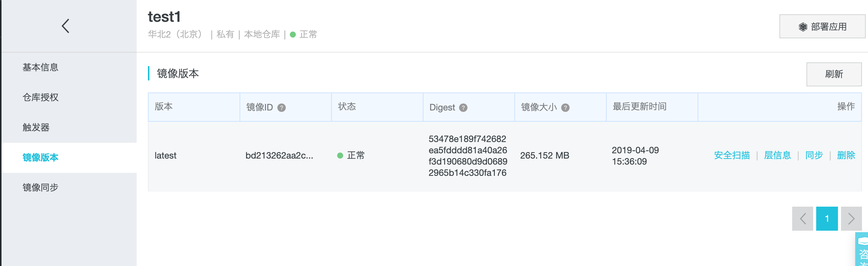Open 层信息 for latest image
Image resolution: width=868 pixels, height=266 pixels.
click(x=777, y=156)
